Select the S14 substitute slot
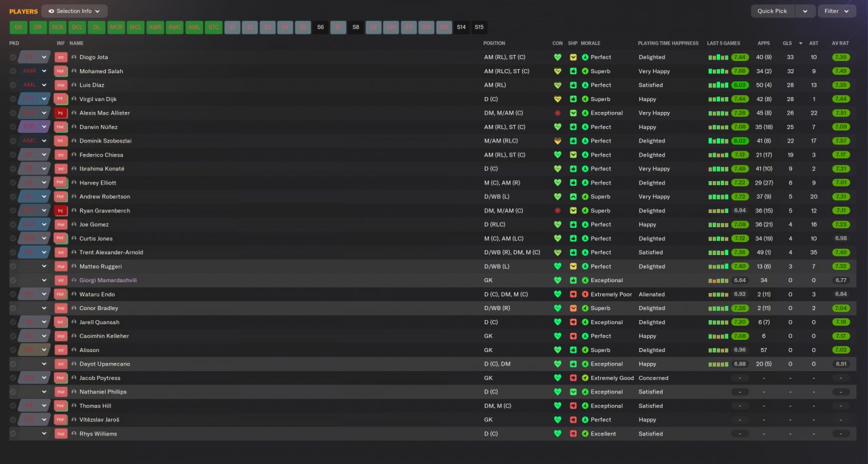The image size is (868, 464). [x=461, y=27]
